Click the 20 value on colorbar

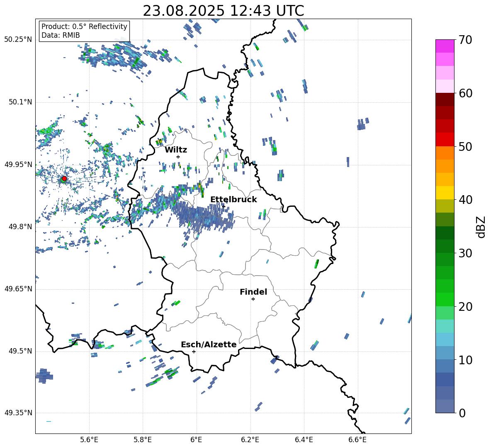(465, 307)
